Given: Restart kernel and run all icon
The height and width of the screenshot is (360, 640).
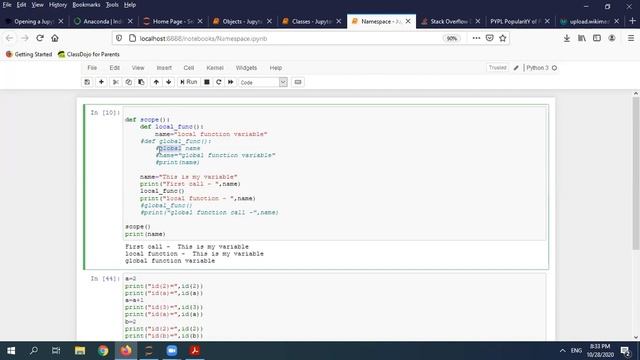Looking at the screenshot, I should (231, 82).
